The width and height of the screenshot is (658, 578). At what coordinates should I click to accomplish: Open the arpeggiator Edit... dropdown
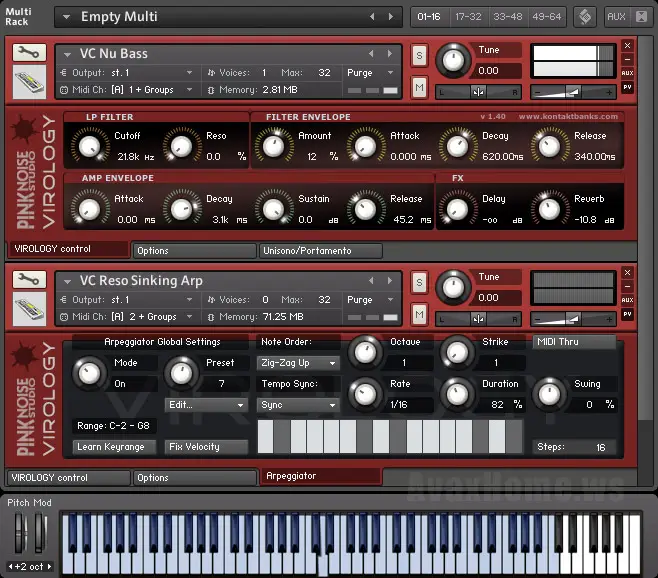coord(206,405)
